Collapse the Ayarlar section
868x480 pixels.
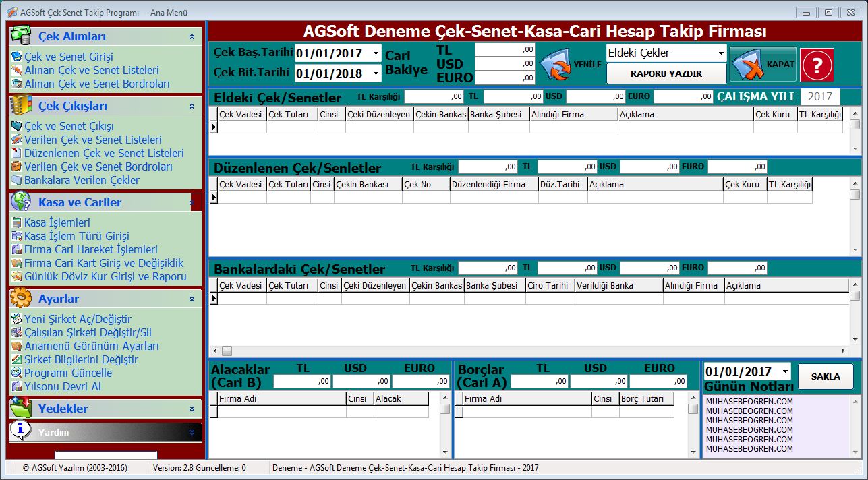[192, 299]
